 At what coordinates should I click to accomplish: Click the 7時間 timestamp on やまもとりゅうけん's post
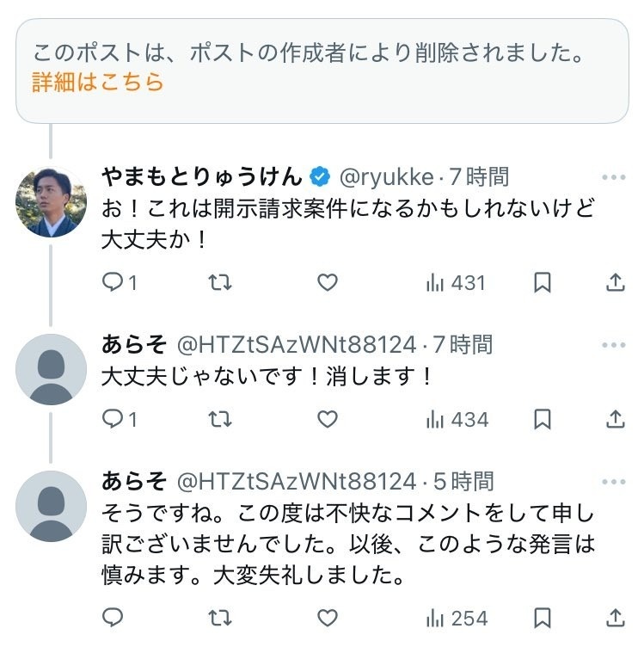pyautogui.click(x=480, y=177)
